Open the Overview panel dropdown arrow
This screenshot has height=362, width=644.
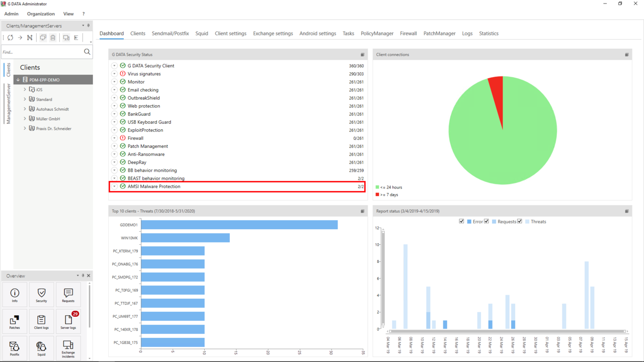tap(77, 276)
